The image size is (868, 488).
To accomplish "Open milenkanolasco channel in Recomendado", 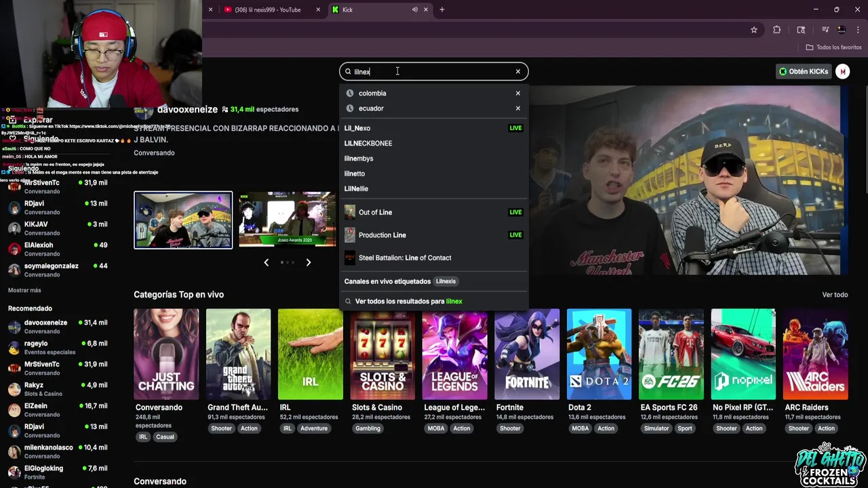I will click(x=58, y=451).
